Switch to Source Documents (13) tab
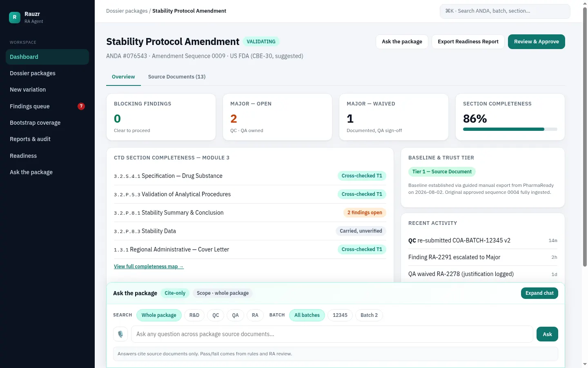Screen dimensions: 588x368 click(x=177, y=77)
